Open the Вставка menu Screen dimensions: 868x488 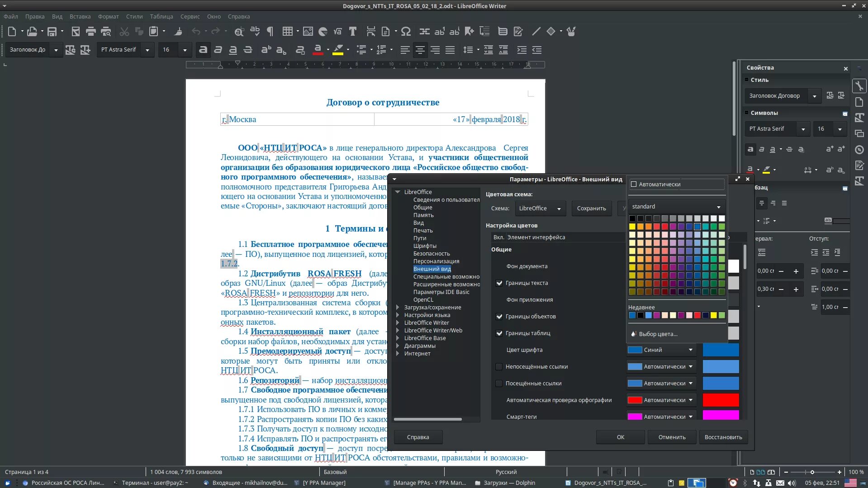click(x=80, y=17)
